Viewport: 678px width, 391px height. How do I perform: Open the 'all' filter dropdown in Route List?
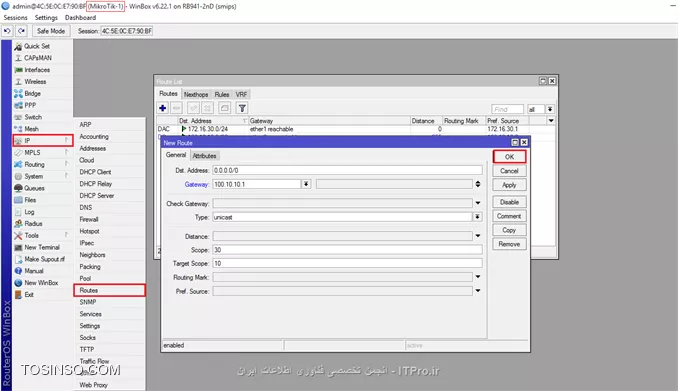[550, 109]
